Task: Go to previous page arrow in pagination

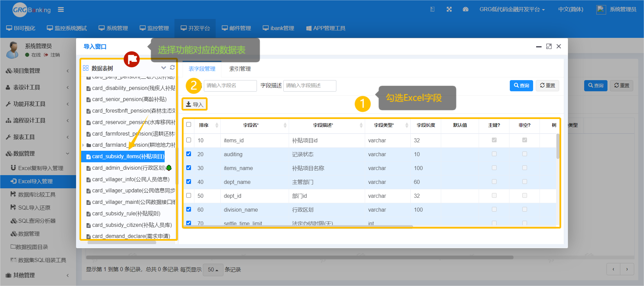Action: [x=613, y=269]
